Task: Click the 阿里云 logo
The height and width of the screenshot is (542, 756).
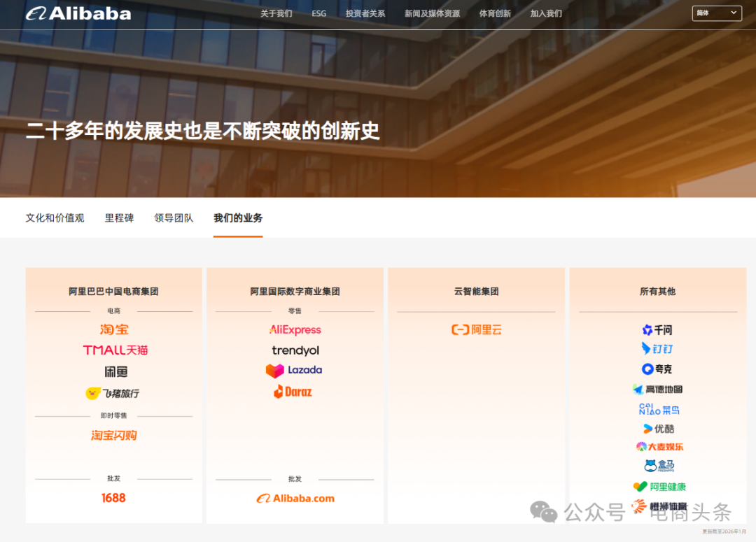Action: [477, 330]
